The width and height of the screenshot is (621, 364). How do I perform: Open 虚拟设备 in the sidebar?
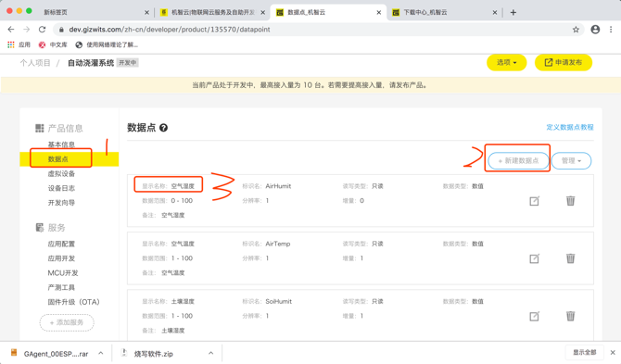click(x=61, y=174)
